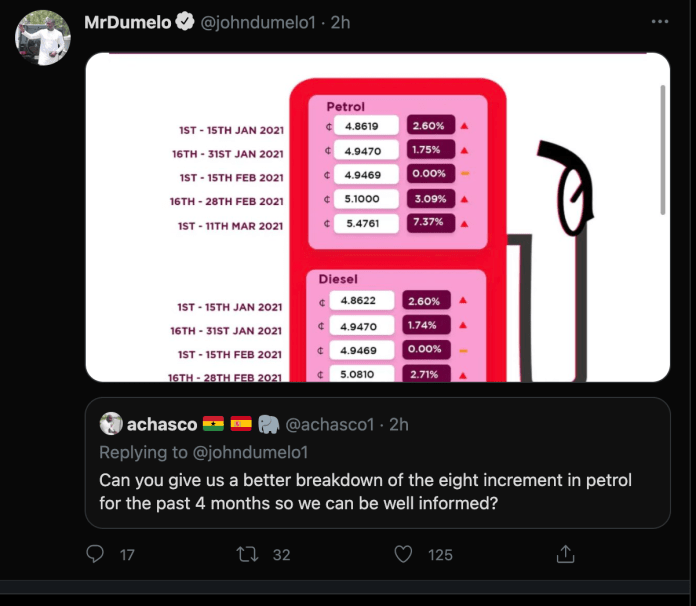Retweet using the arrows icon

click(x=247, y=555)
